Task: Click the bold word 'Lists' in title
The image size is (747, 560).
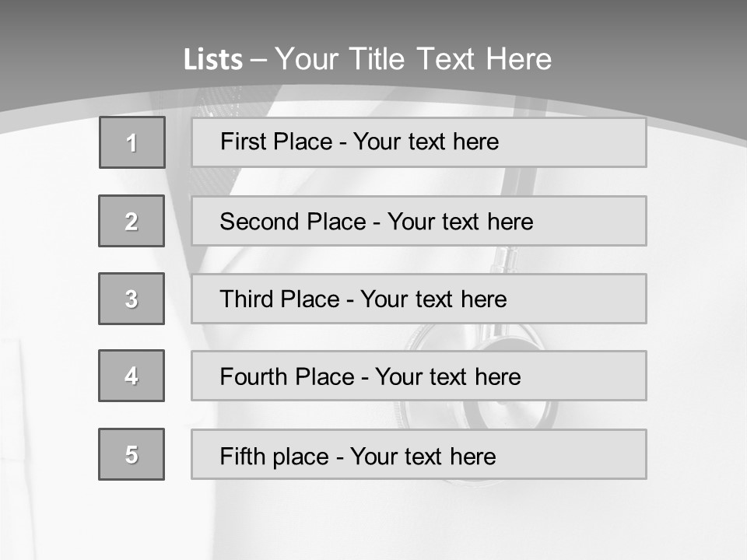Action: click(x=212, y=60)
